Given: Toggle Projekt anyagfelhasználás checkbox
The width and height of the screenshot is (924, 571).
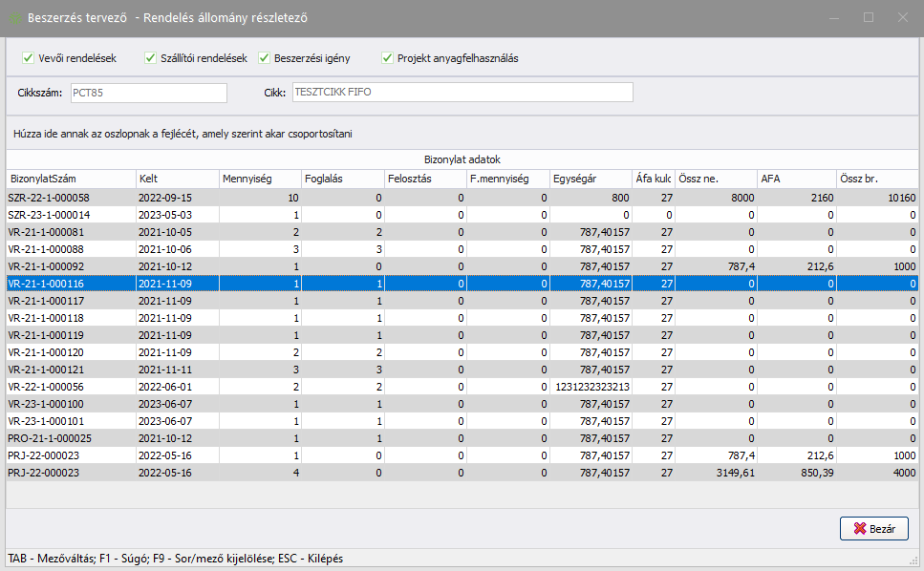Looking at the screenshot, I should [387, 58].
